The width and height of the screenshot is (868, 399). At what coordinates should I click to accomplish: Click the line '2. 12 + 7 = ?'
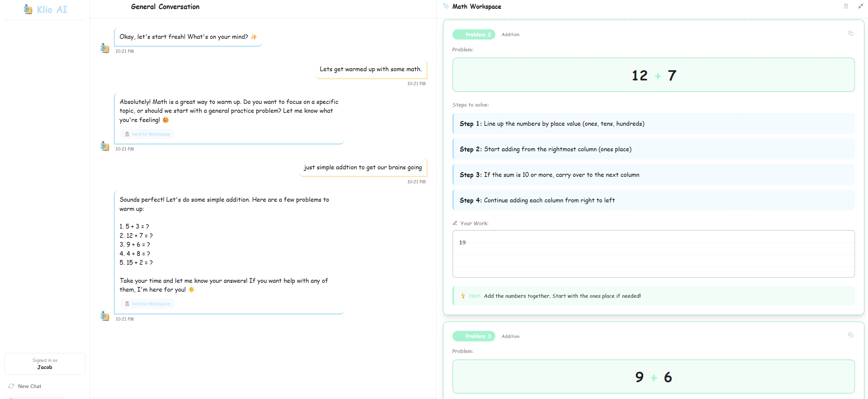(136, 235)
